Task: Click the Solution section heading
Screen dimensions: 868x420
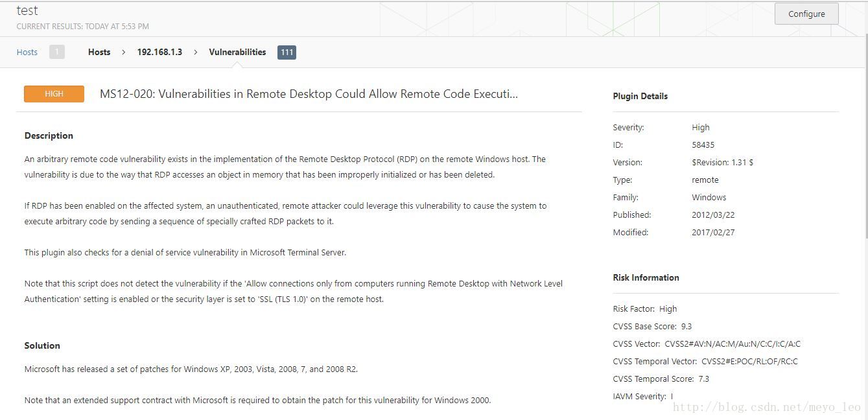Action: point(42,345)
